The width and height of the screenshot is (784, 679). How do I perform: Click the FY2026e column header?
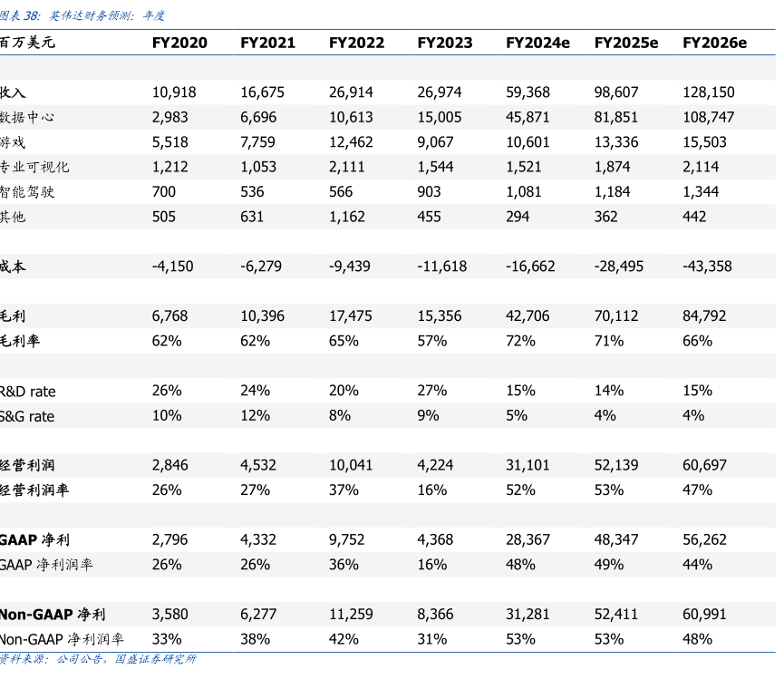coord(714,44)
